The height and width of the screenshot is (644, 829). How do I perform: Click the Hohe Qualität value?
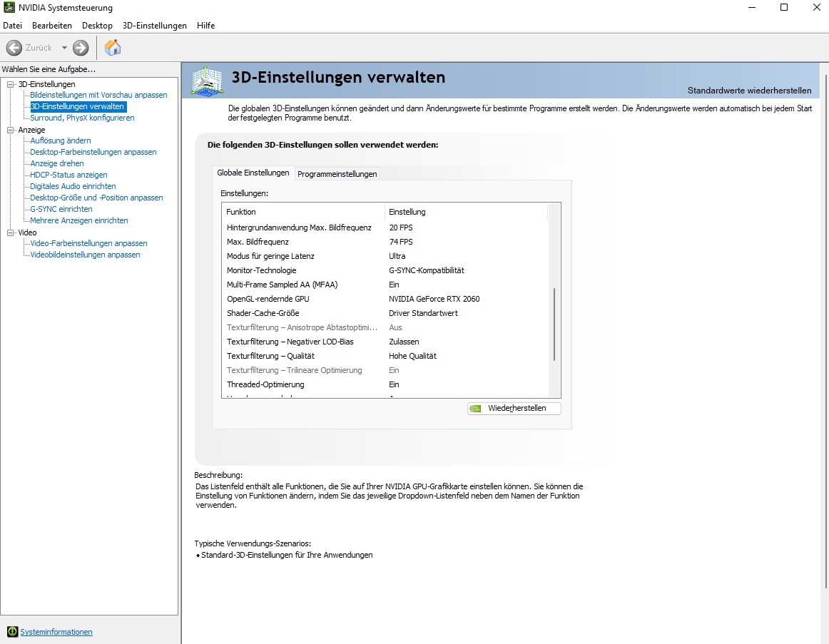[412, 356]
